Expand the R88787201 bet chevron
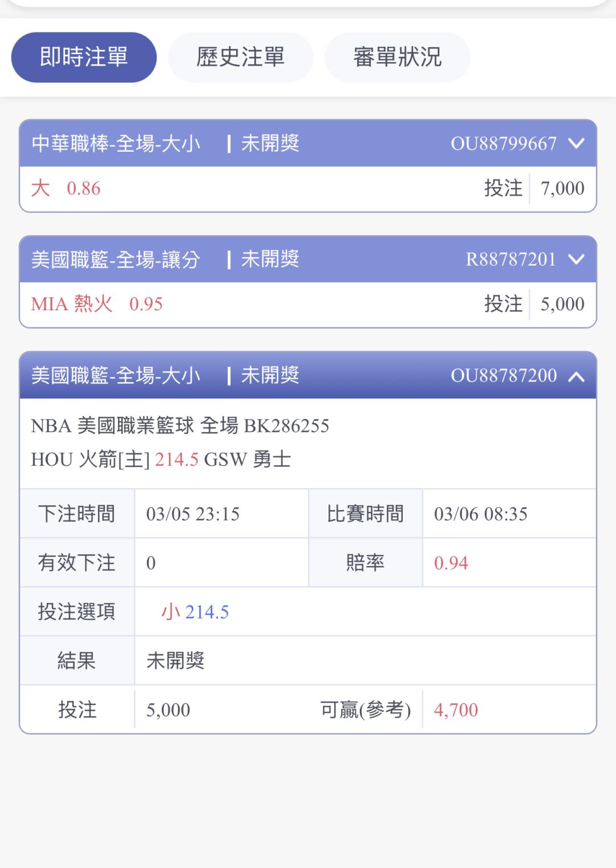 coord(577,259)
